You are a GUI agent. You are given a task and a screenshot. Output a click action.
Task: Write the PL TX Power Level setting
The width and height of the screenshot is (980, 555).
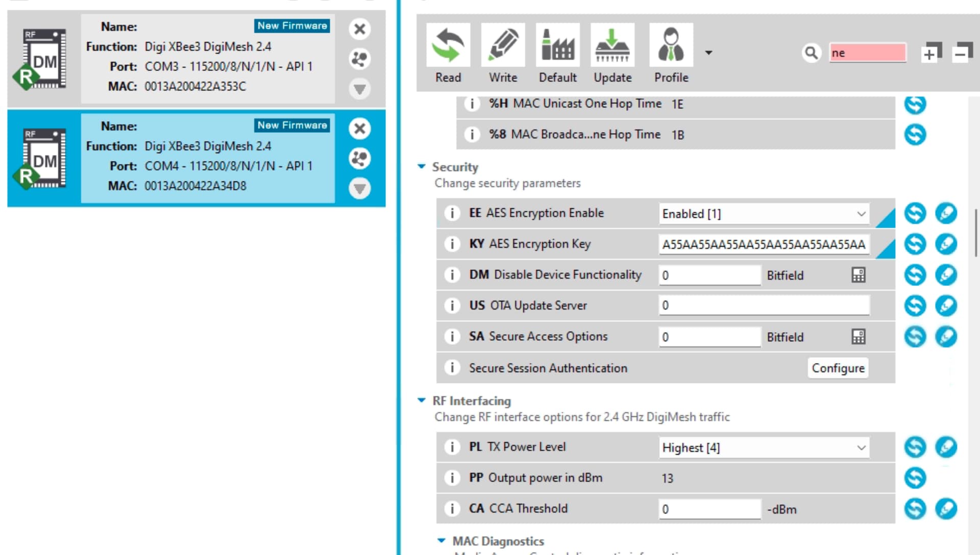(x=945, y=447)
